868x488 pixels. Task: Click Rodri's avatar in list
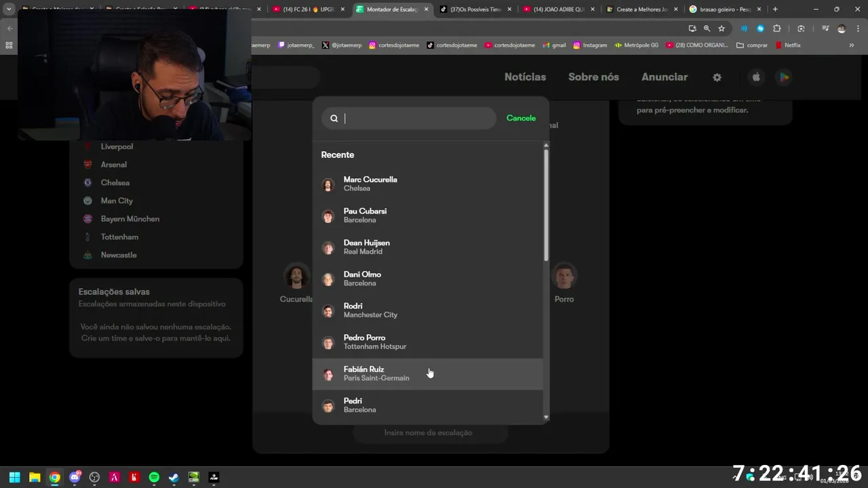point(328,311)
